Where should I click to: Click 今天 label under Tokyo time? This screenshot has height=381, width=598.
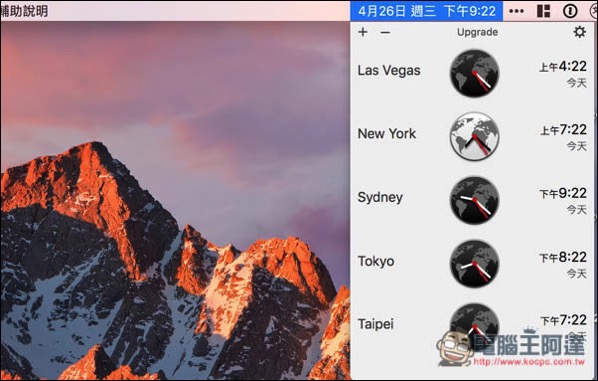[576, 273]
